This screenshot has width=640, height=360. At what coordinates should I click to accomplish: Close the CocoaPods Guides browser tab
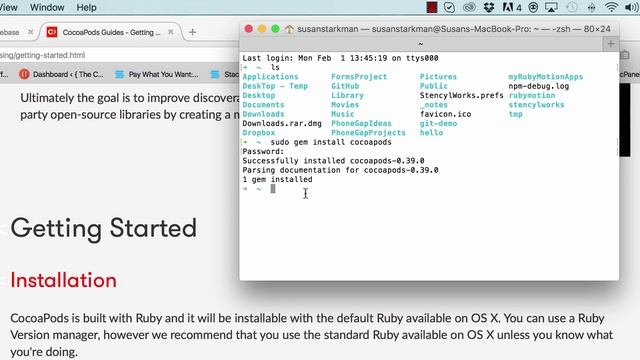[x=171, y=32]
